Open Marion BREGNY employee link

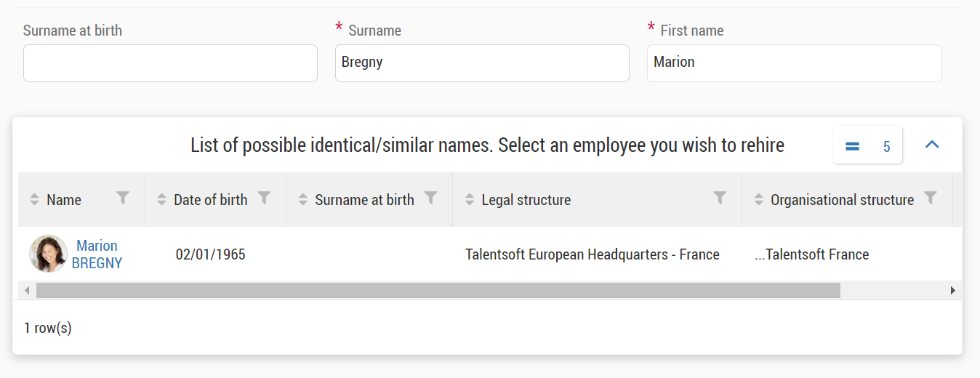(x=97, y=254)
